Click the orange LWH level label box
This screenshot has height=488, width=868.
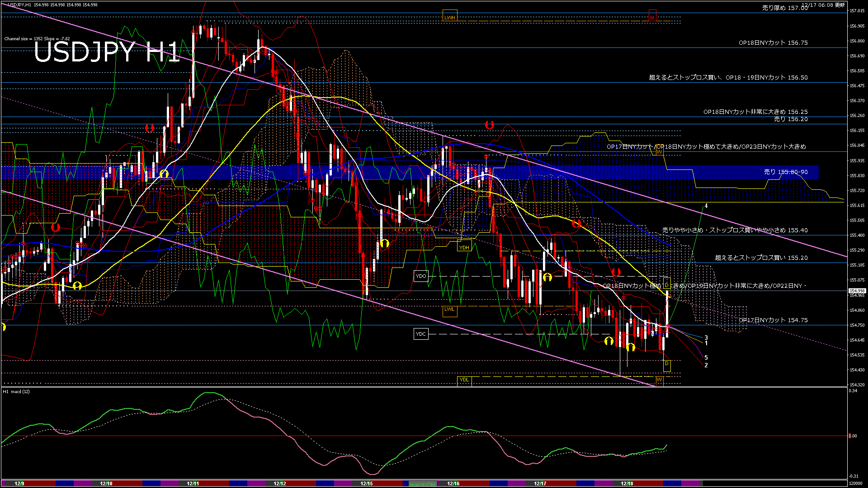[x=450, y=17]
